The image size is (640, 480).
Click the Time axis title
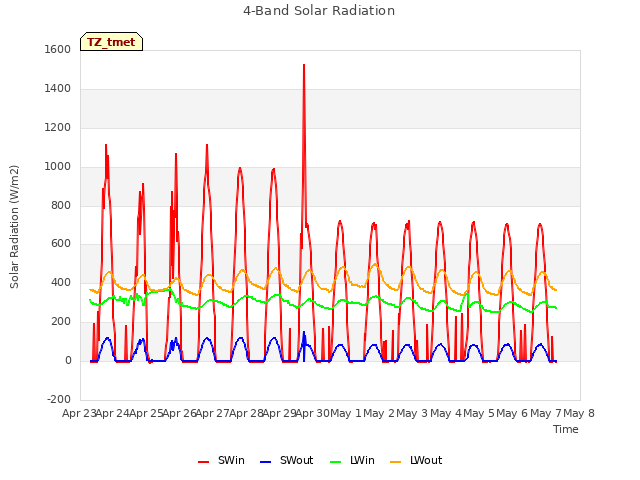566,429
